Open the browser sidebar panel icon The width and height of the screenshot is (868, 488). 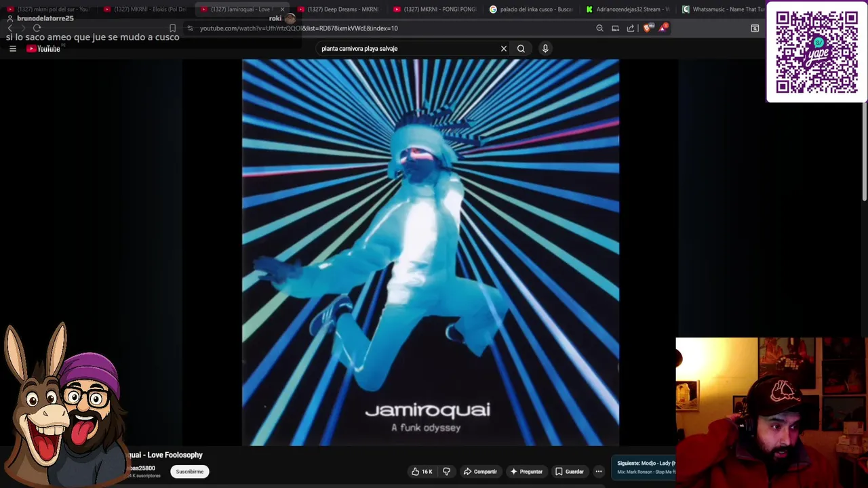(x=755, y=28)
